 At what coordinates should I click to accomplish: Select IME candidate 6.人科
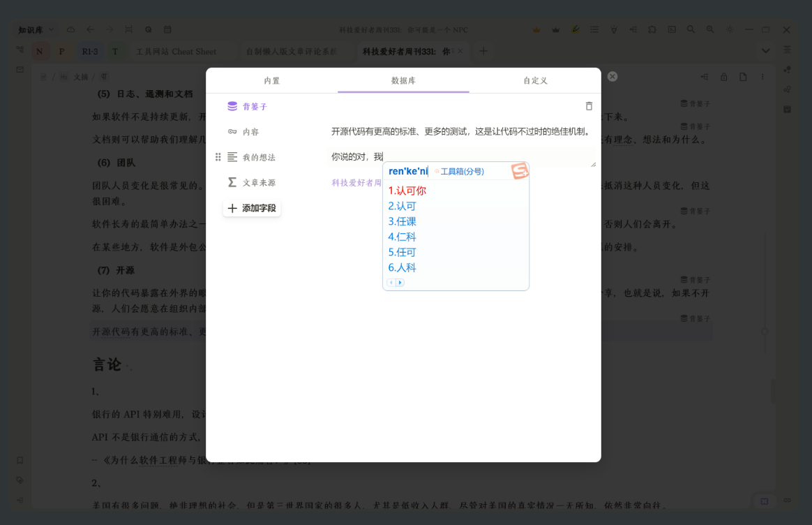pyautogui.click(x=402, y=267)
